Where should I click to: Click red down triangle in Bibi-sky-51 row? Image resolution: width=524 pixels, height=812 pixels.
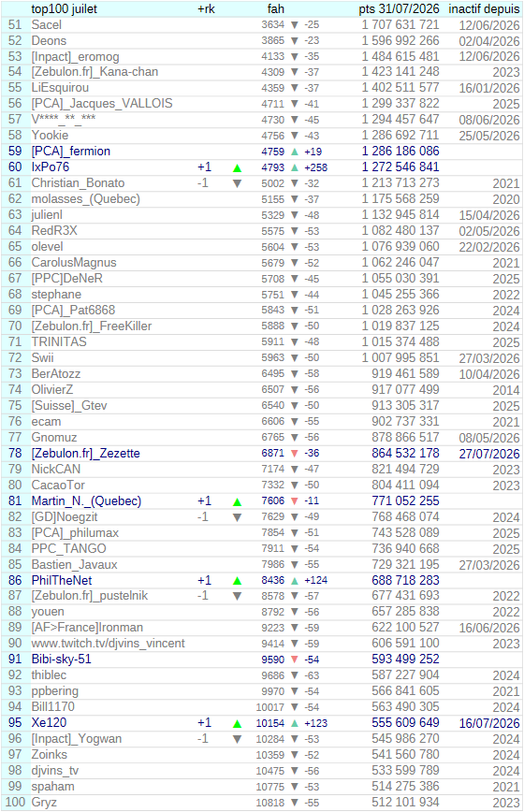[295, 660]
